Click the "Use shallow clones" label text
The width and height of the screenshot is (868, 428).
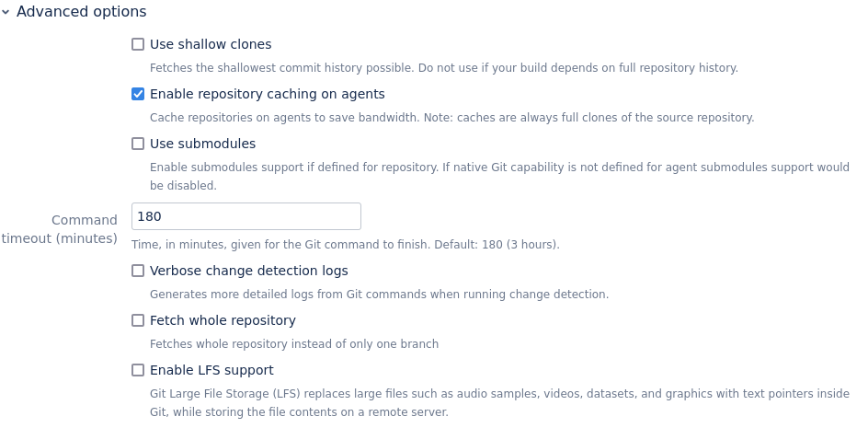(x=211, y=44)
